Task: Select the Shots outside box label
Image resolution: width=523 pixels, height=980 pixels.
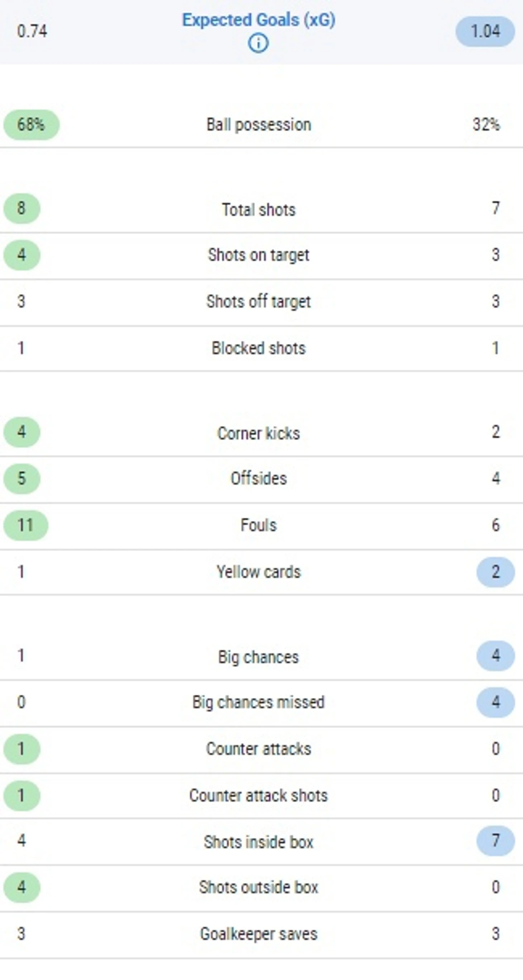Action: click(259, 887)
